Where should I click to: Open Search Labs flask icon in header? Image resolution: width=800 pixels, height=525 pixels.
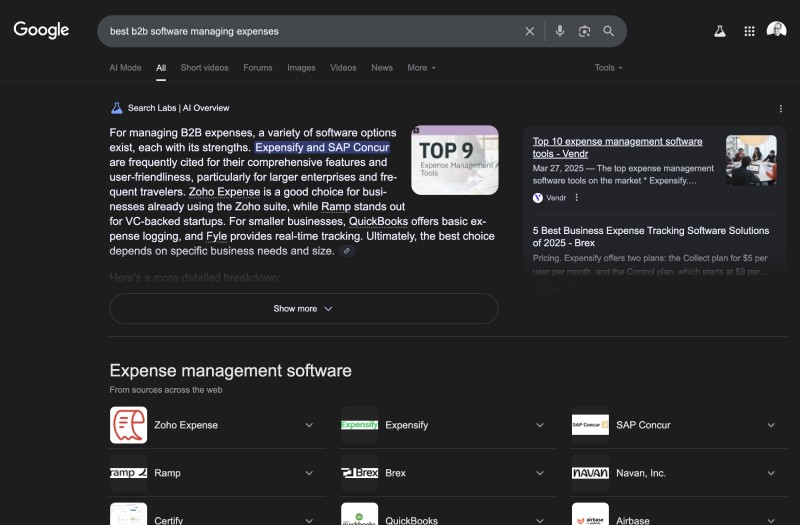click(719, 31)
